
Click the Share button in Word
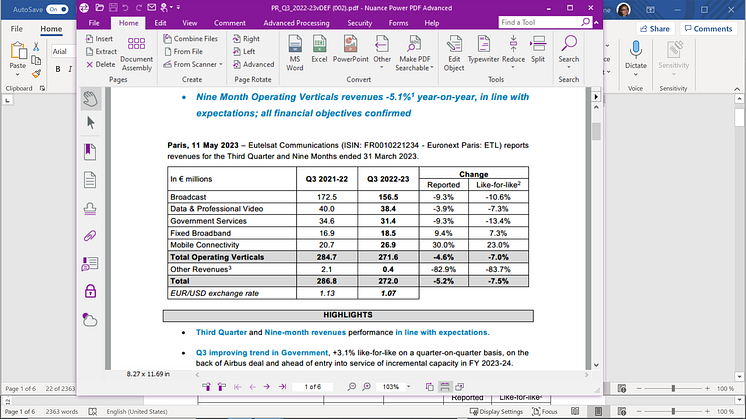point(655,29)
